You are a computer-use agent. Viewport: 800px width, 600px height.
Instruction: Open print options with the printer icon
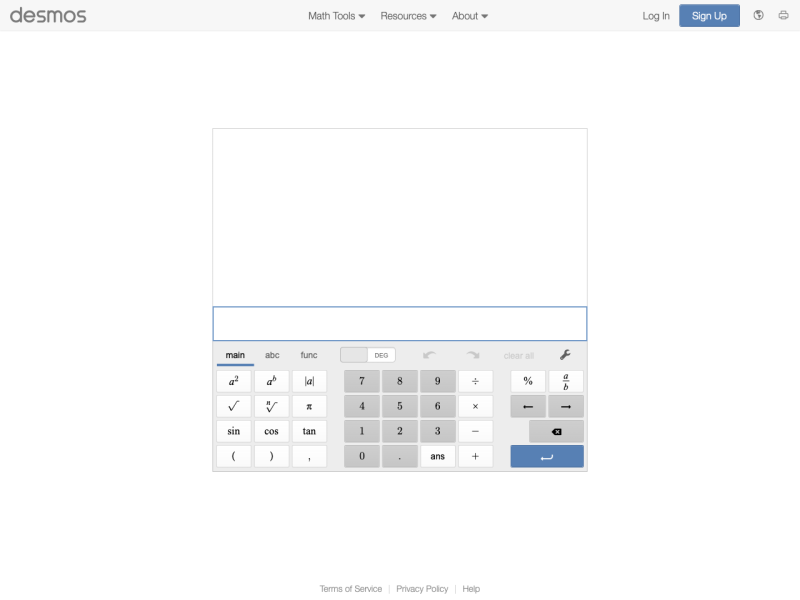pos(784,16)
